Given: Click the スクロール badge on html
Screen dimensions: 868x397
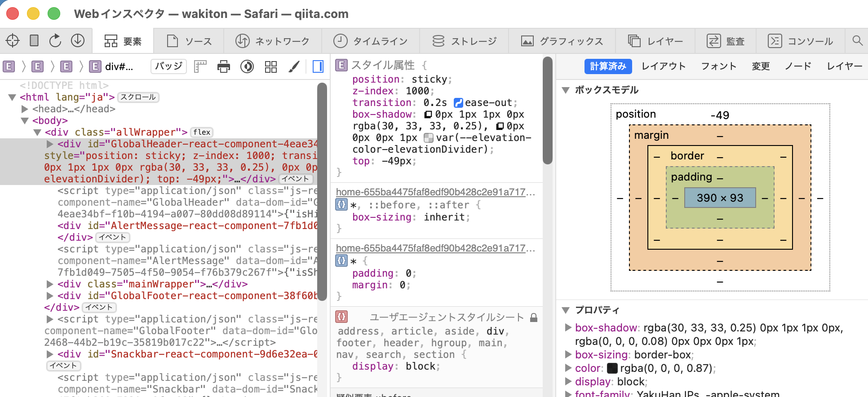Looking at the screenshot, I should (138, 97).
